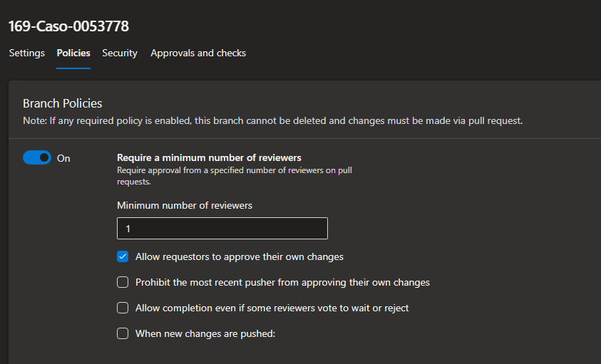Select the Policies tab
The image size is (601, 364).
pyautogui.click(x=73, y=53)
